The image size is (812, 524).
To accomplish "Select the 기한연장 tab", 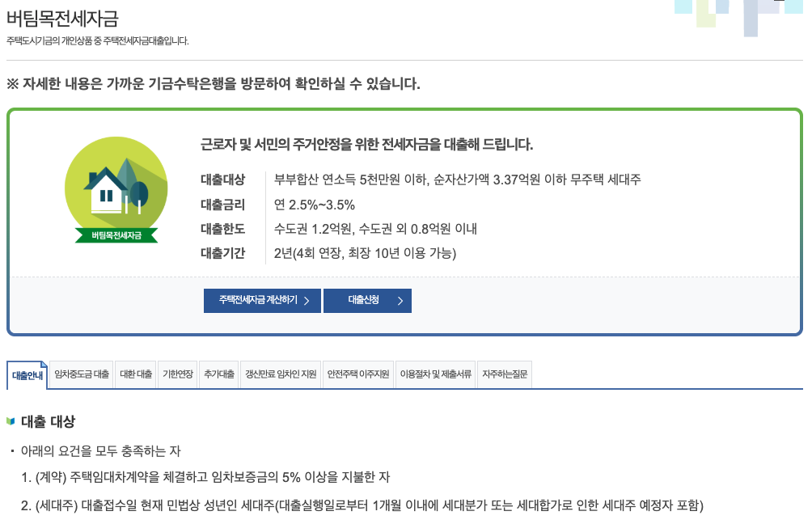I will [x=177, y=374].
